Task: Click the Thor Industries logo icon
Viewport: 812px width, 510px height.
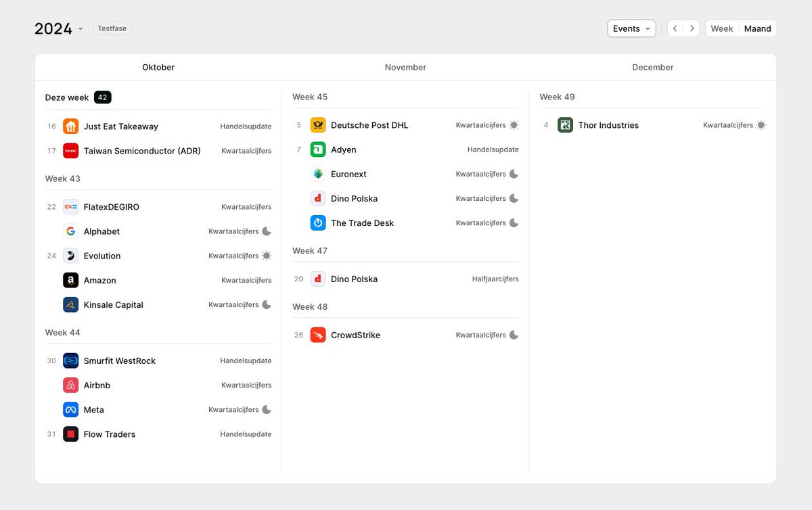Action: (x=565, y=125)
